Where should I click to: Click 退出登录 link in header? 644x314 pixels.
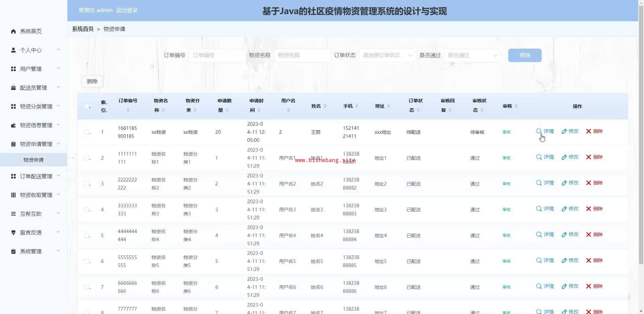127,10
